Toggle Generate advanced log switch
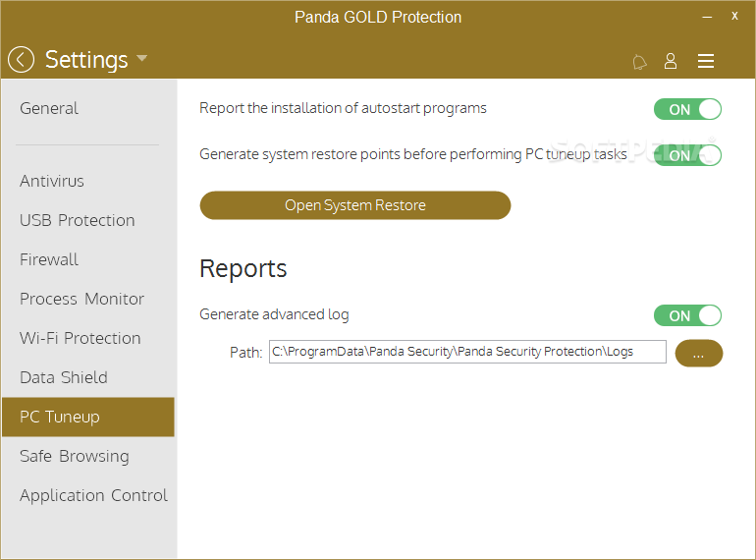The image size is (756, 560). coord(687,315)
